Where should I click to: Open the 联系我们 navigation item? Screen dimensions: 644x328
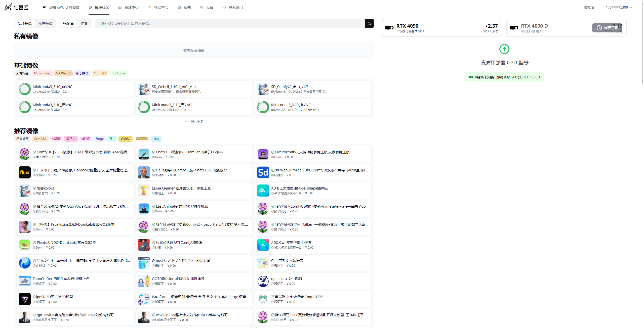pos(233,7)
